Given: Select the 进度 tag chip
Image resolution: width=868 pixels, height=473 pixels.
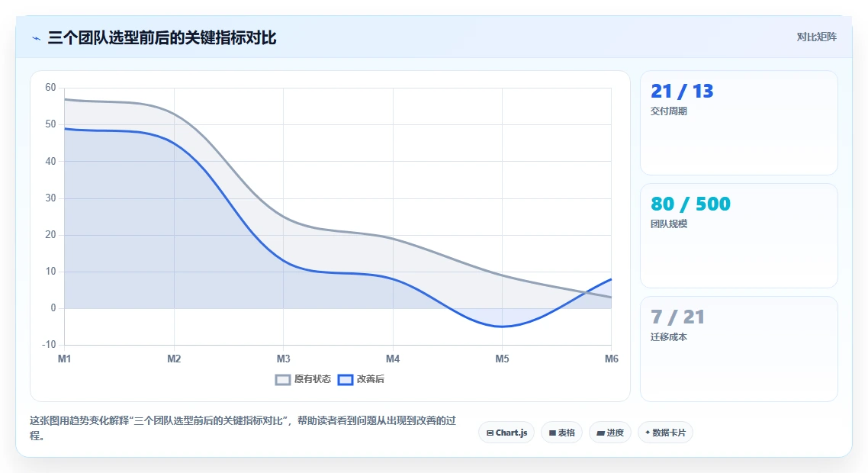Looking at the screenshot, I should click(610, 433).
